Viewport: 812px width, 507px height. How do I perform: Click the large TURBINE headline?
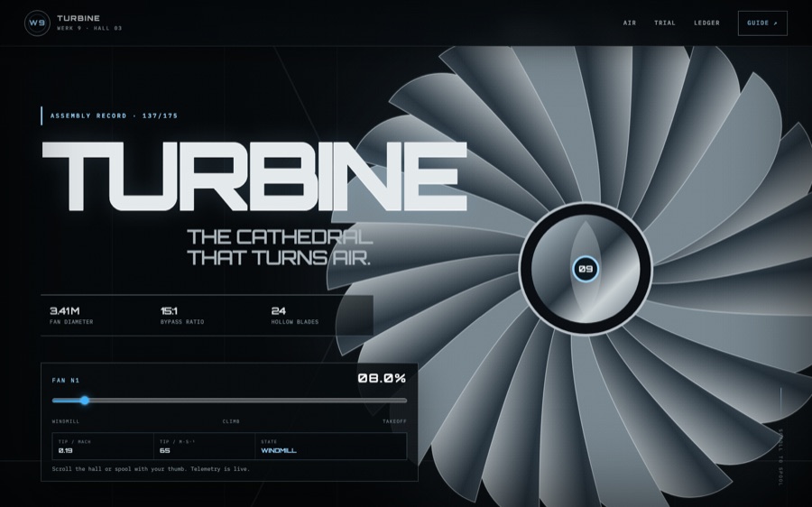click(x=254, y=176)
